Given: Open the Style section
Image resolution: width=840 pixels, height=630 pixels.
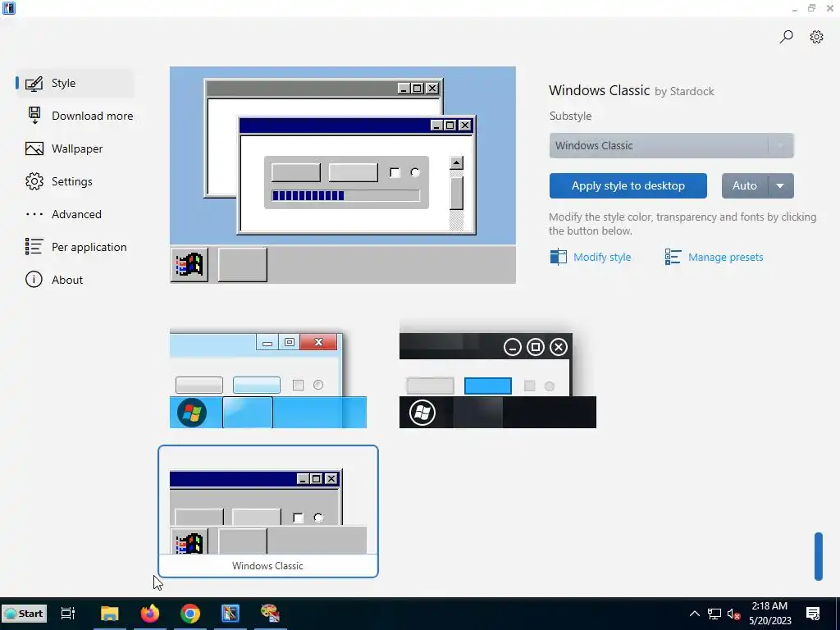Looking at the screenshot, I should 75,83.
